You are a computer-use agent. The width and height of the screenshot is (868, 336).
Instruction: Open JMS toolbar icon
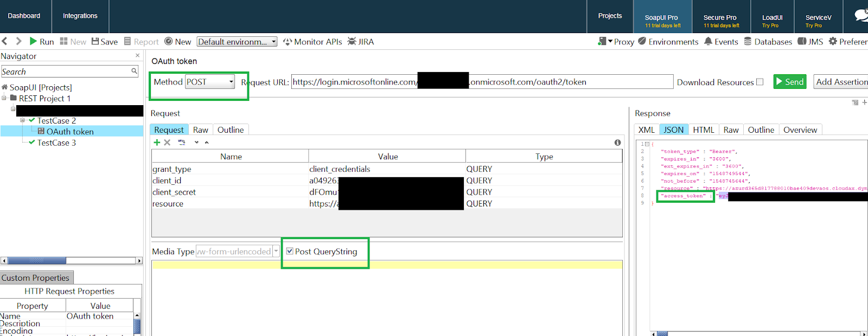(x=802, y=41)
